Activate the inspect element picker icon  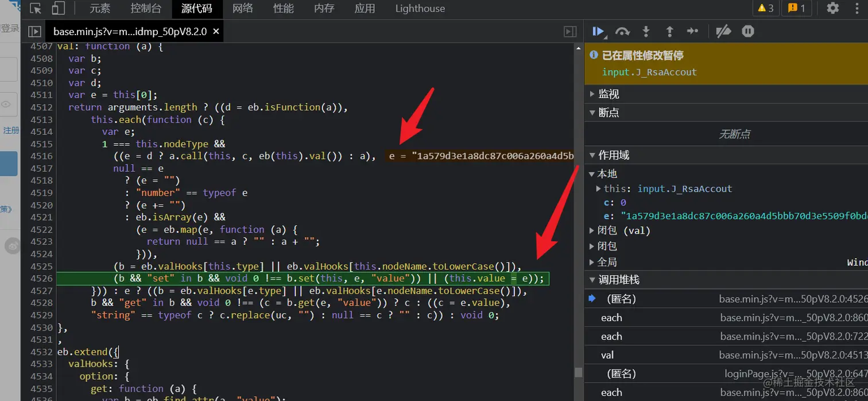coord(36,8)
